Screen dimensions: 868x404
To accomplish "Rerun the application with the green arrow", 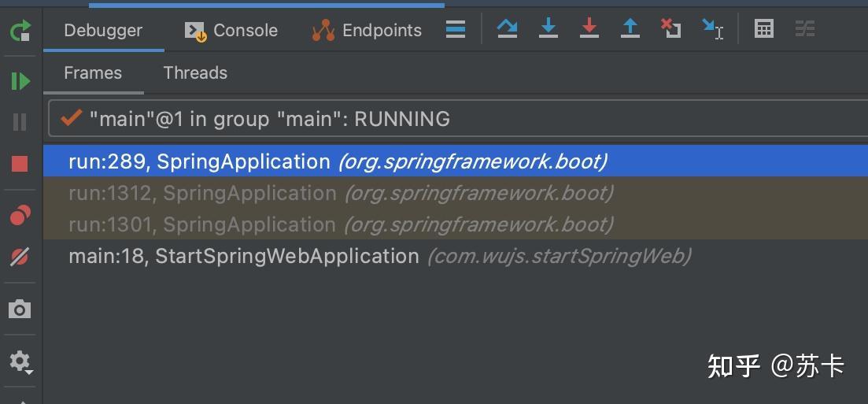I will pyautogui.click(x=20, y=31).
